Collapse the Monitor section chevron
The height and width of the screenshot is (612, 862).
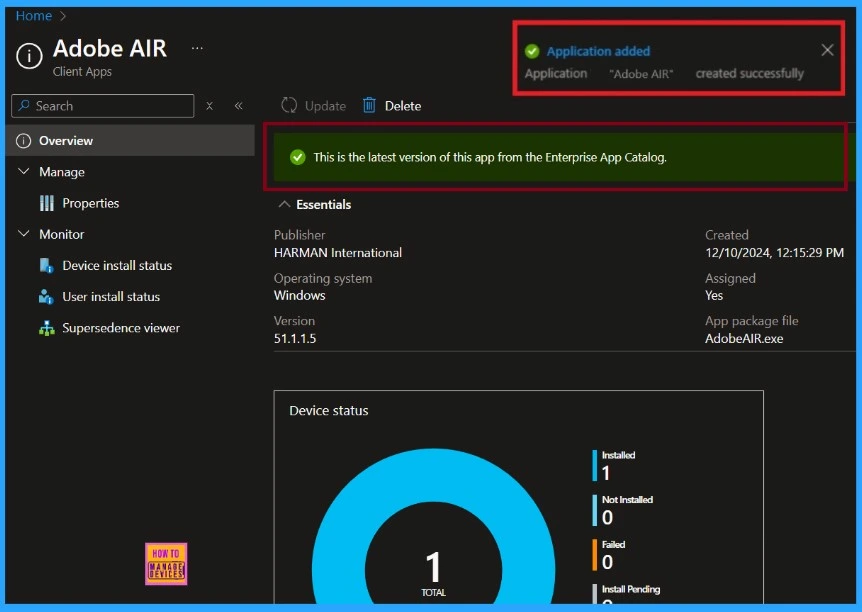click(x=24, y=234)
